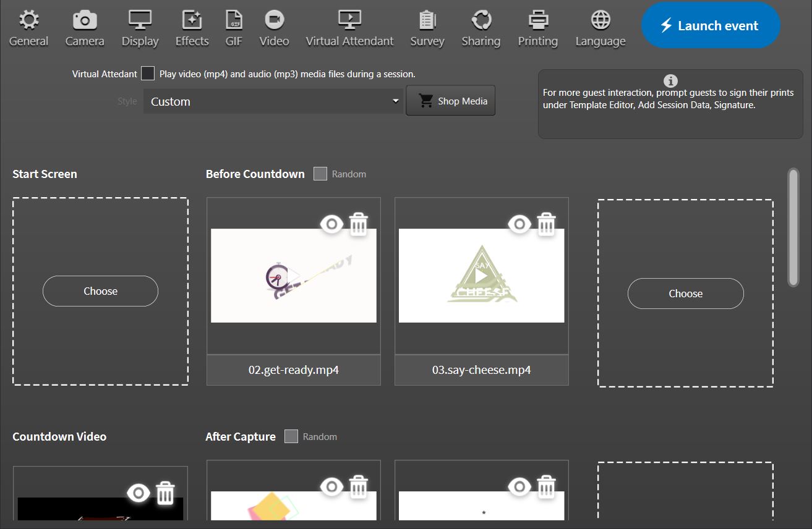Delete the Countdown Video with trash icon
Image resolution: width=812 pixels, height=529 pixels.
165,493
